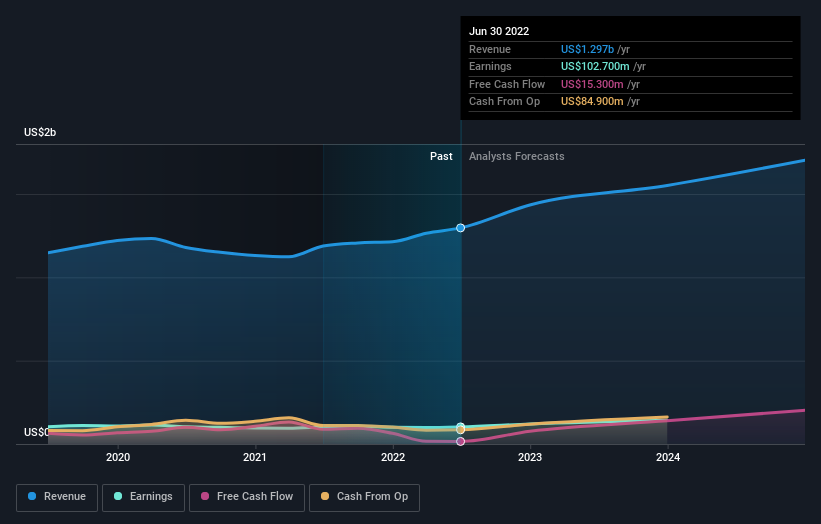Screen dimensions: 821x524
Task: Click the Cash From Op label in tooltip
Action: tap(504, 102)
